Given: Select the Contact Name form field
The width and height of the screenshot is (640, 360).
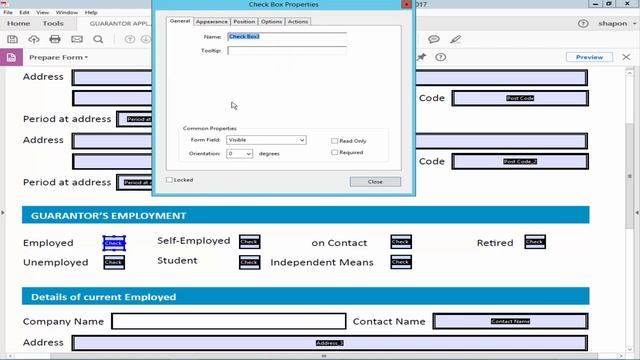Looking at the screenshot, I should click(510, 321).
